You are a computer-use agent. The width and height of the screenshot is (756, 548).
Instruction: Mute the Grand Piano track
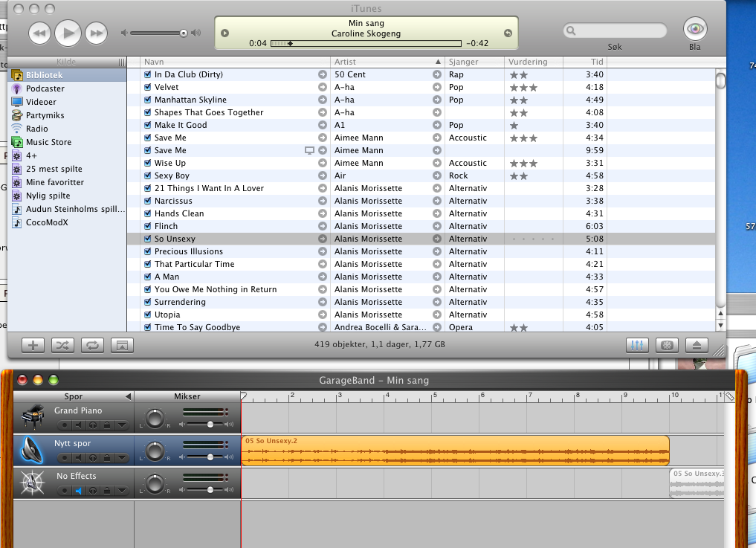(x=78, y=425)
